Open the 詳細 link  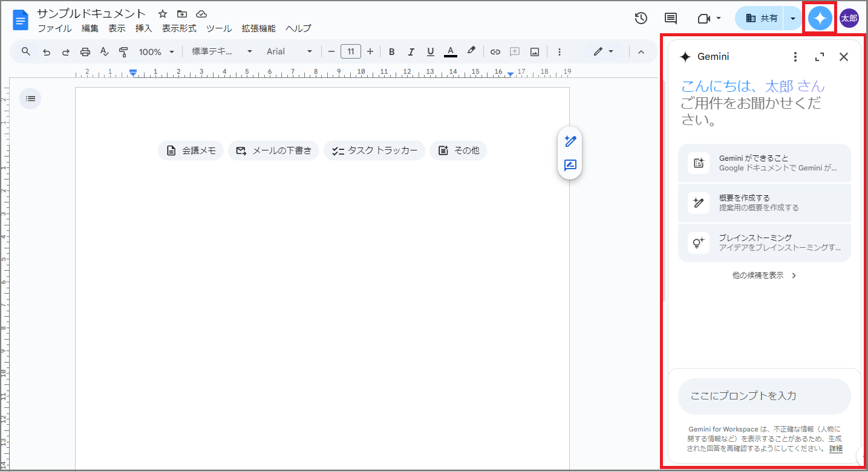[x=836, y=449]
